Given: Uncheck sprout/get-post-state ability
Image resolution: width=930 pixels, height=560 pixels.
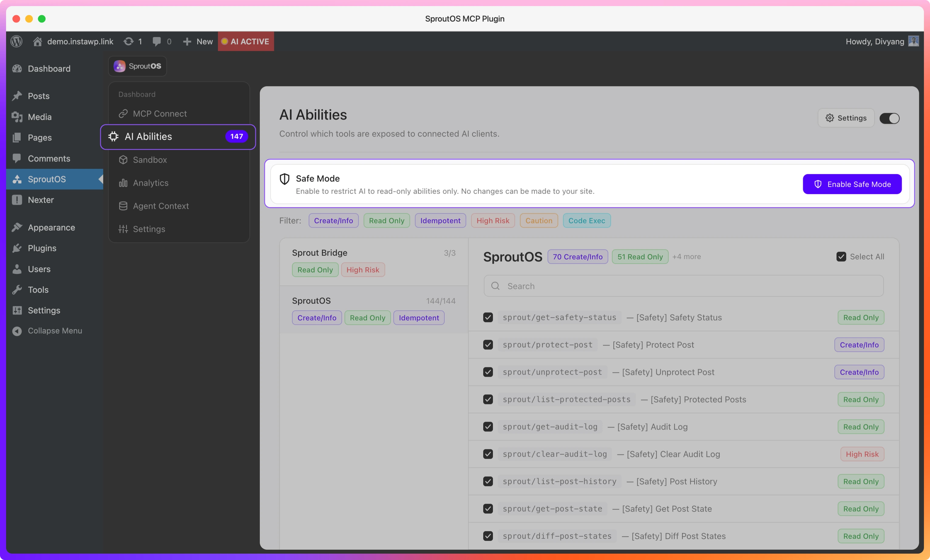Looking at the screenshot, I should click(x=488, y=509).
